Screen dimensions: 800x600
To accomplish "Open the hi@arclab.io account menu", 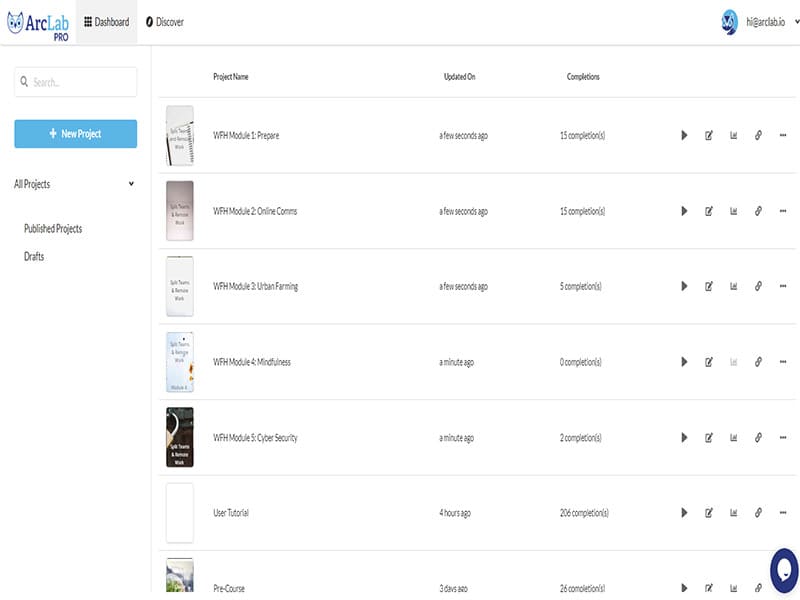I will (x=759, y=21).
